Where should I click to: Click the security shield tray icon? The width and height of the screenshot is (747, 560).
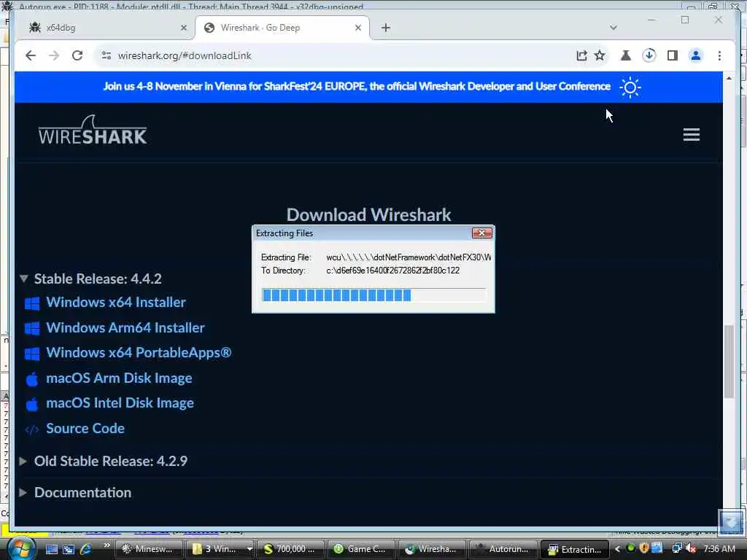pos(644,548)
